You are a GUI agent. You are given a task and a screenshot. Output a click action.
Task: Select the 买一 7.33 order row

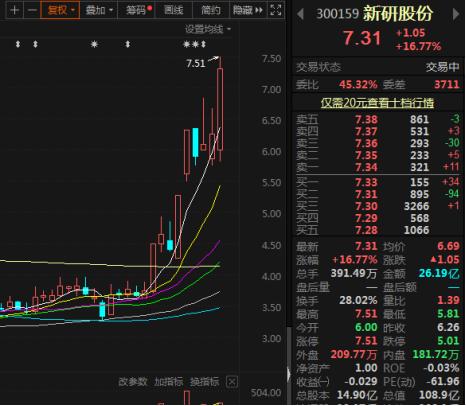tap(378, 182)
